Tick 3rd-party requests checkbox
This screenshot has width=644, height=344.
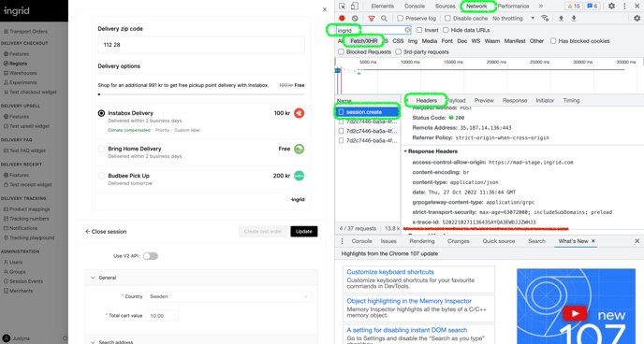(x=398, y=52)
